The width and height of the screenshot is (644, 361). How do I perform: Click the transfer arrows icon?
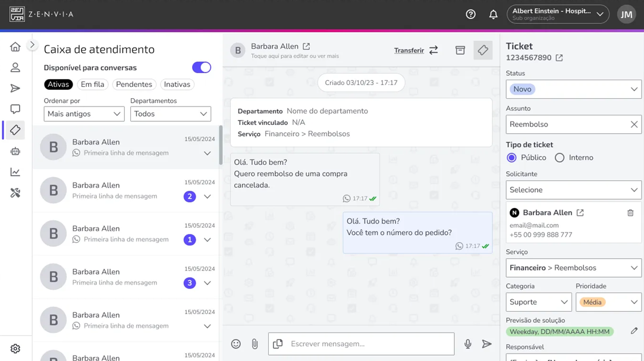pyautogui.click(x=433, y=51)
